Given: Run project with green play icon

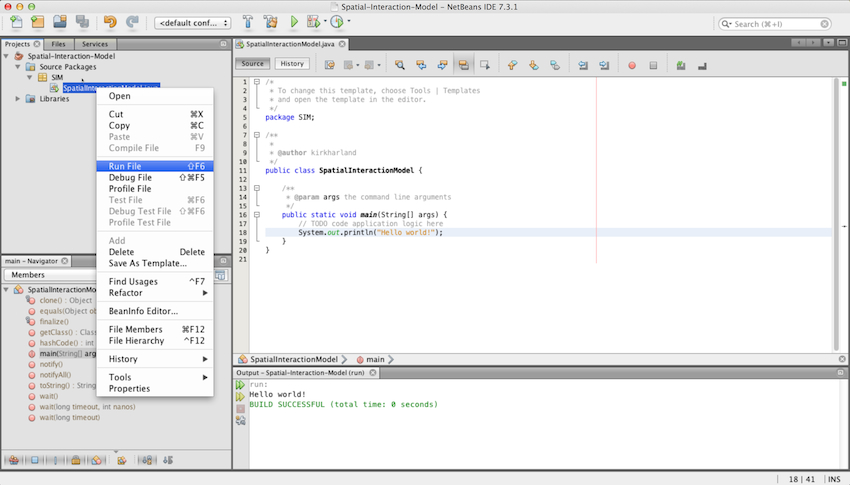Looking at the screenshot, I should click(294, 22).
